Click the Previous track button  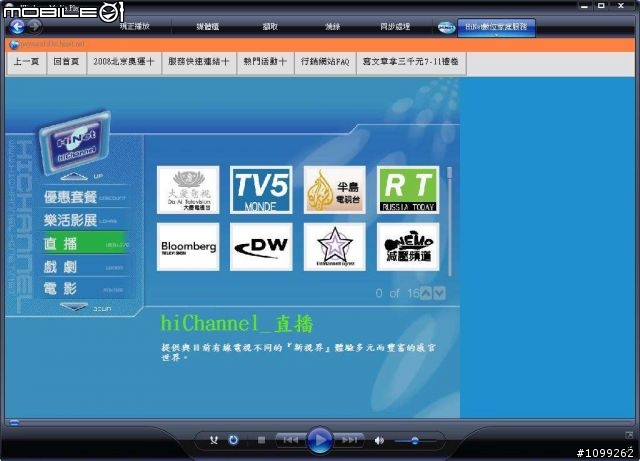pos(291,440)
